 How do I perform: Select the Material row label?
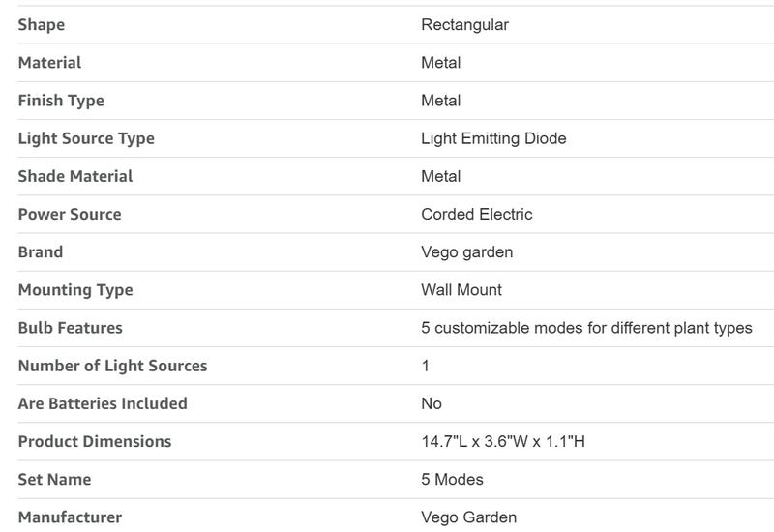[49, 63]
